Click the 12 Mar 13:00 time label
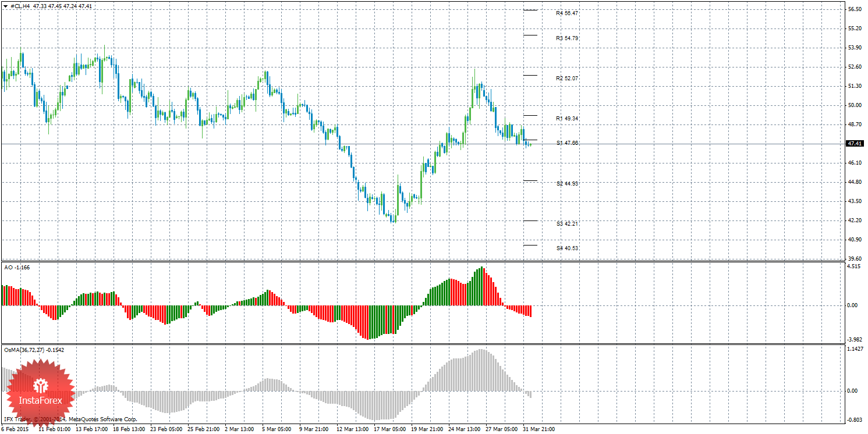Viewport: 868px width, 434px height. [353, 430]
